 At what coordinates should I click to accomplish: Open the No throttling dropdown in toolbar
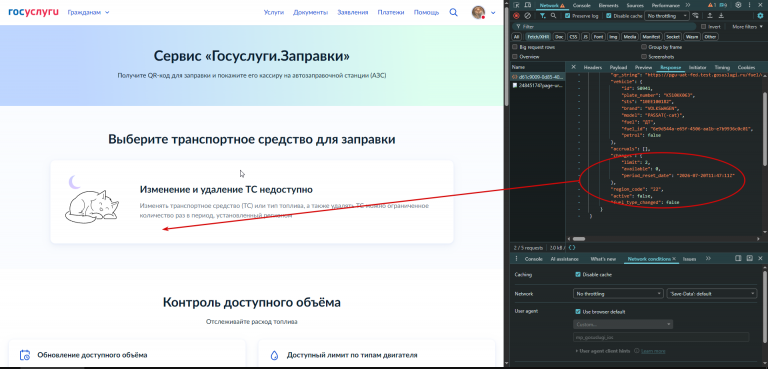[667, 16]
